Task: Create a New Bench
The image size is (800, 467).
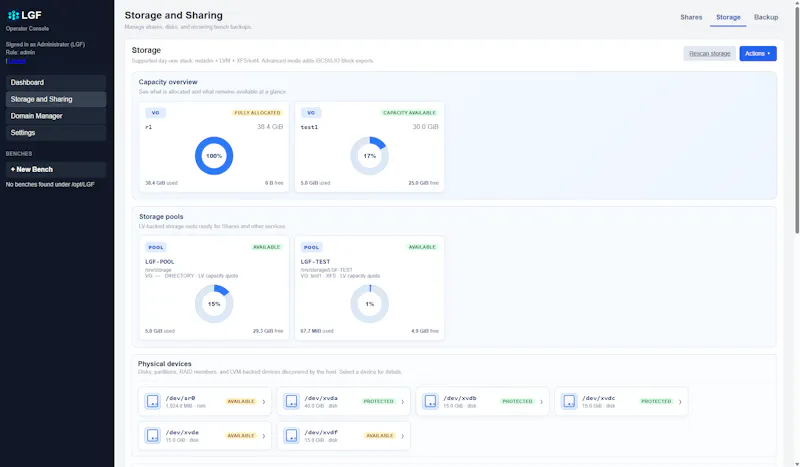Action: point(56,169)
